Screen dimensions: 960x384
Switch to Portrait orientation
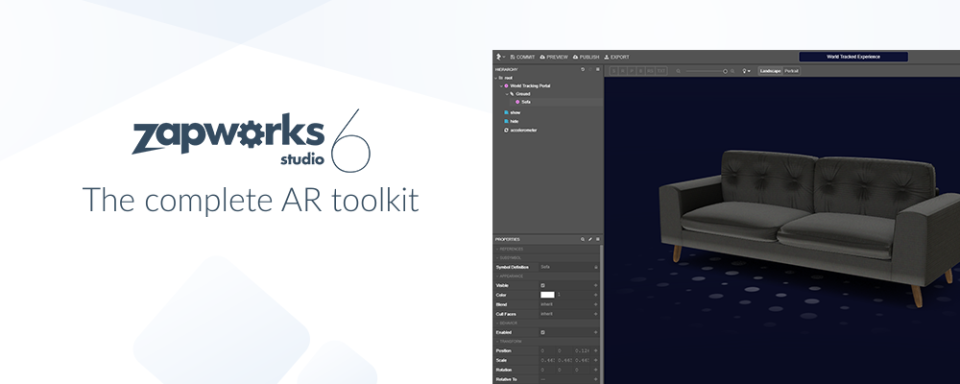[x=791, y=71]
